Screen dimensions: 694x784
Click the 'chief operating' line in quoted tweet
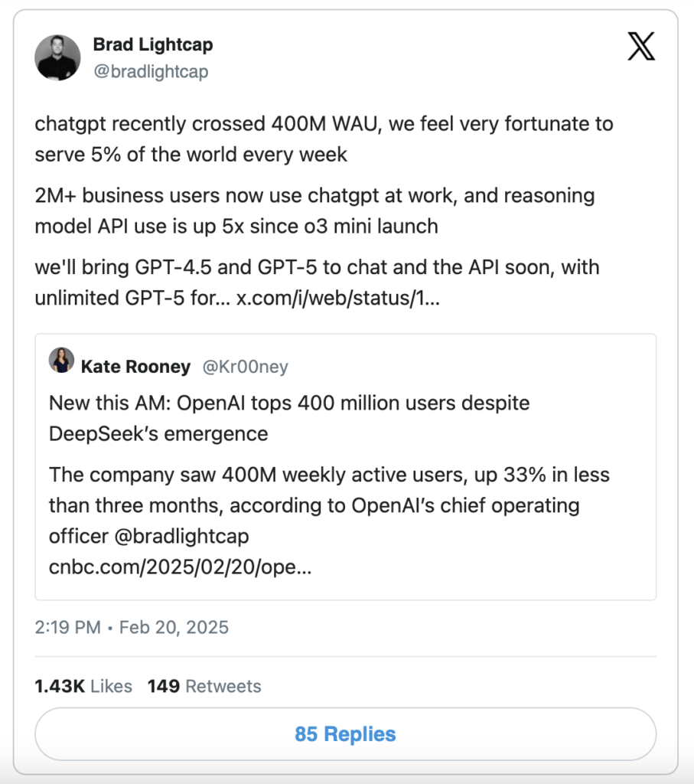[x=314, y=505]
